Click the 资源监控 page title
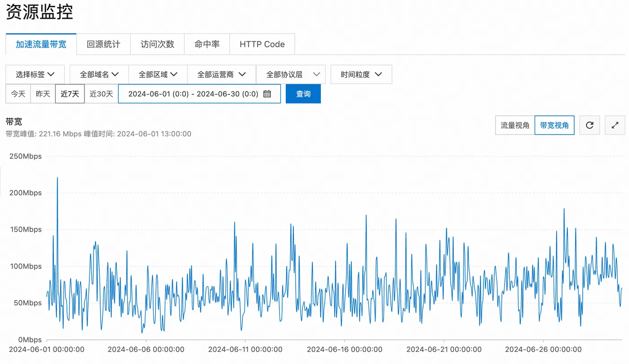This screenshot has height=364, width=629. pyautogui.click(x=40, y=12)
